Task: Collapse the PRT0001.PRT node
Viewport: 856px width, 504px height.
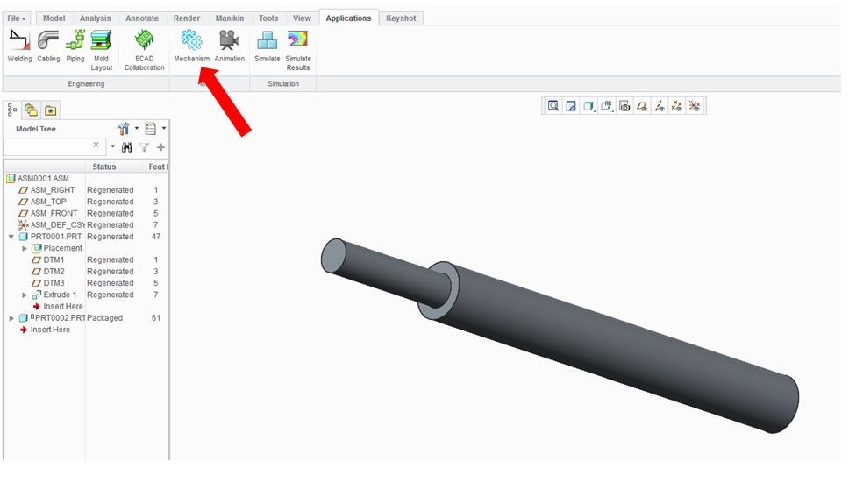Action: pyautogui.click(x=11, y=237)
